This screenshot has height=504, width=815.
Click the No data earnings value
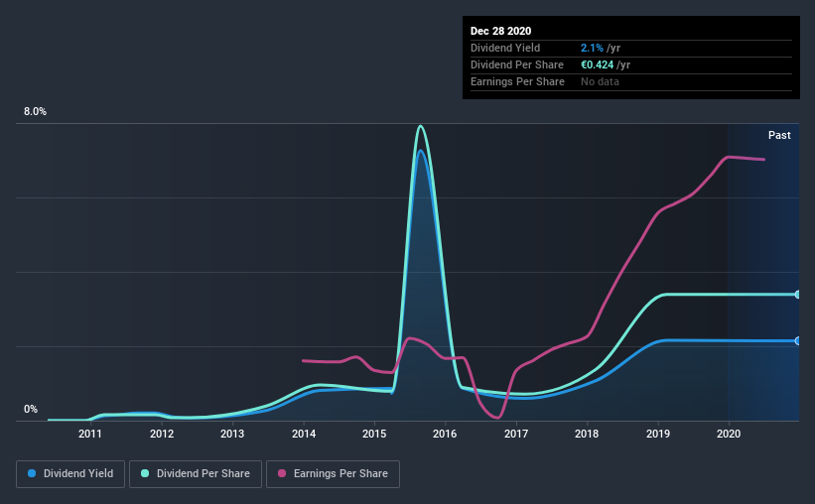click(x=600, y=81)
